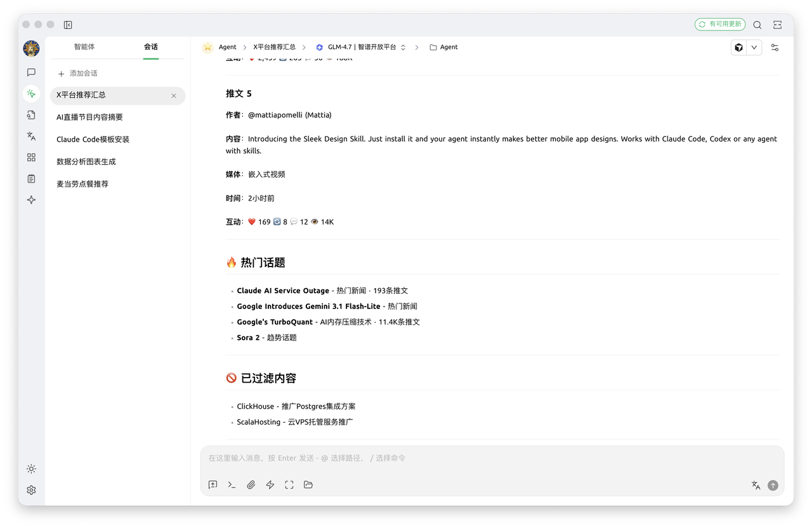Collapse the sidebar panel toggle icon
The width and height of the screenshot is (812, 528).
click(68, 25)
